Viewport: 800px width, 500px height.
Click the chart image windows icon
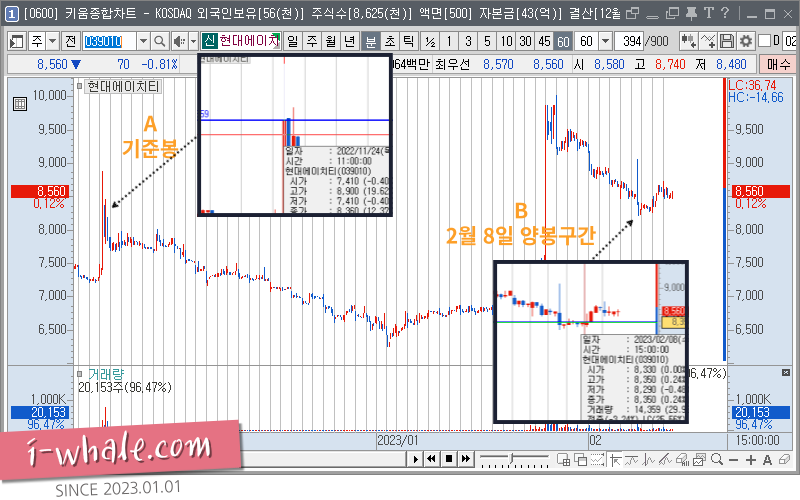(x=699, y=460)
